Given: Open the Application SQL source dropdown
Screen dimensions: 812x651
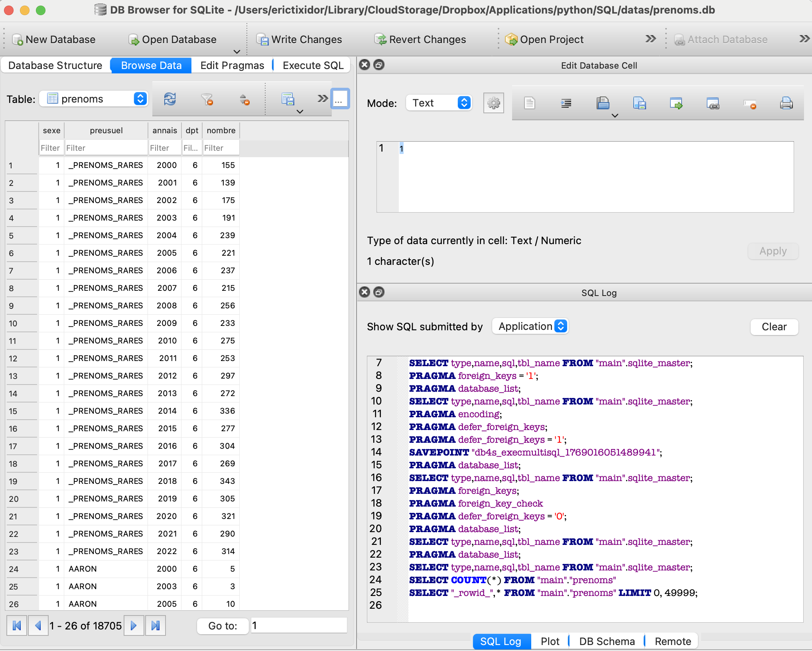Looking at the screenshot, I should pyautogui.click(x=530, y=326).
